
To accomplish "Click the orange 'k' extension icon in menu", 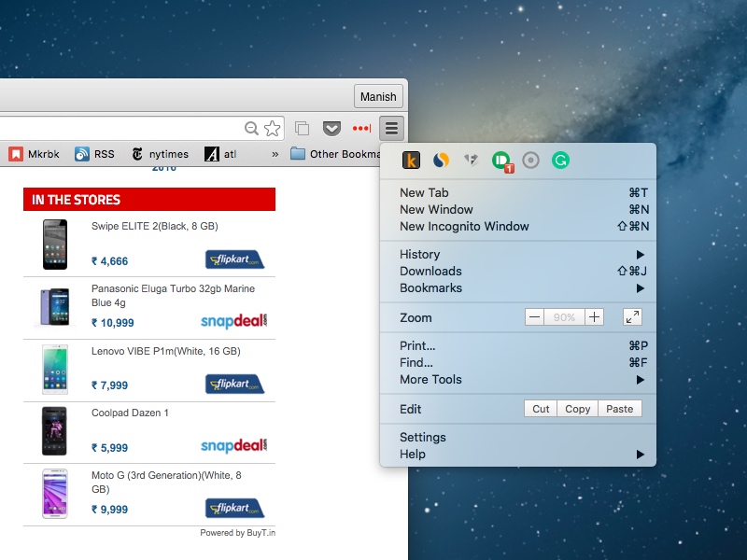I will pos(411,161).
